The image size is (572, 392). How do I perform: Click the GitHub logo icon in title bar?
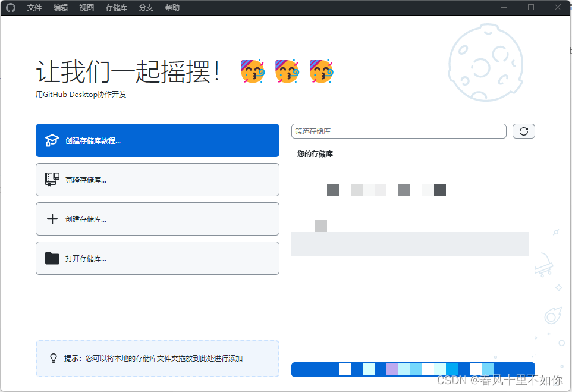point(11,8)
